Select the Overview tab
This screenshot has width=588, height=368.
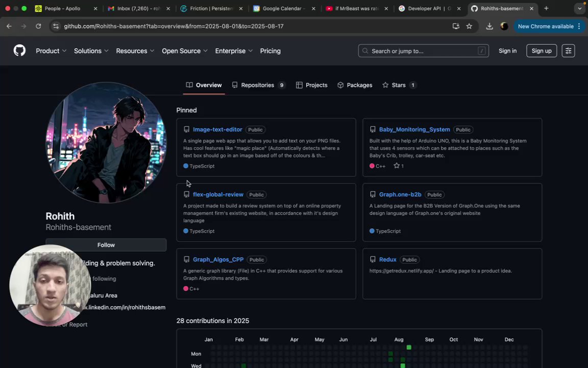(204, 85)
